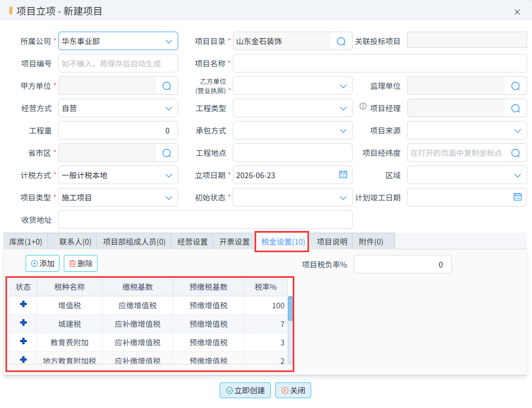
Task: Switch to the 库房(1+0) tab
Action: [26, 241]
